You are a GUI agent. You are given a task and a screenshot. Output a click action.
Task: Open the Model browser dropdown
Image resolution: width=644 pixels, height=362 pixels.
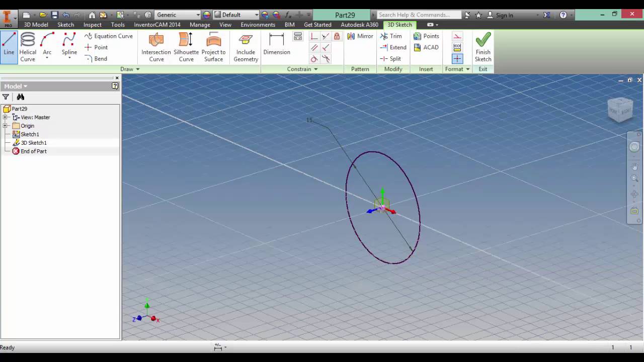[x=16, y=86]
